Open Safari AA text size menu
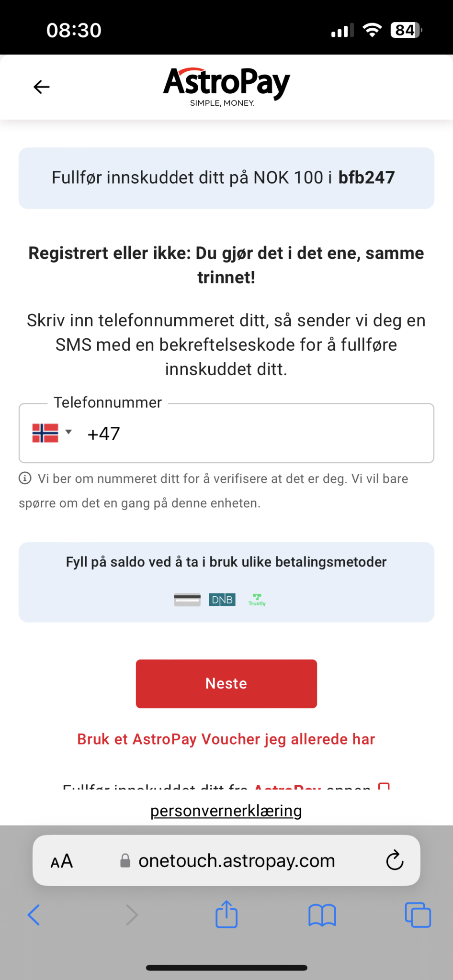Viewport: 453px width, 980px height. (x=62, y=861)
